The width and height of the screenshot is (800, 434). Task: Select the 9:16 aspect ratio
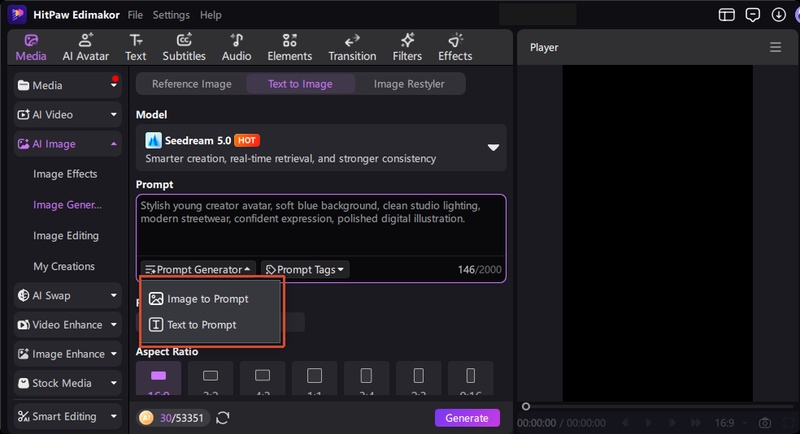coord(470,378)
